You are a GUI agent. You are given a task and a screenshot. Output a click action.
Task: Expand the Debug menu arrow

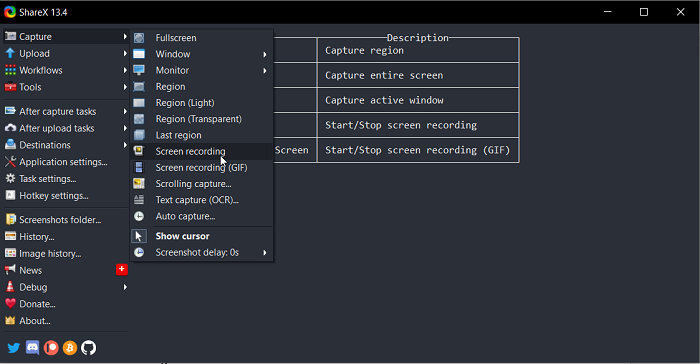(x=125, y=287)
